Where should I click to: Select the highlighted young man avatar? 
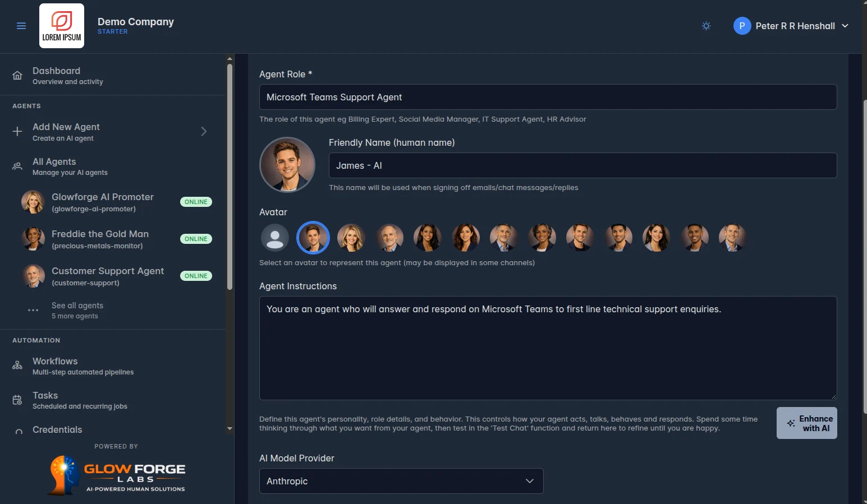point(313,238)
